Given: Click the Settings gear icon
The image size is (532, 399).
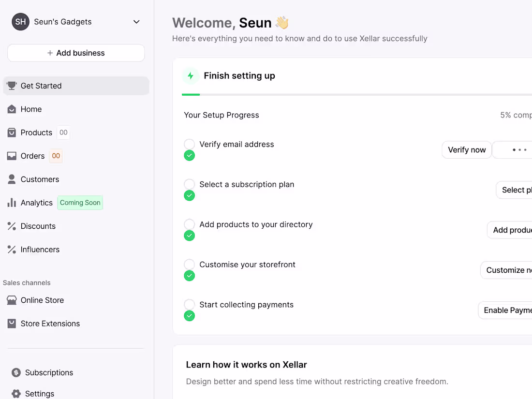Looking at the screenshot, I should coord(16,394).
